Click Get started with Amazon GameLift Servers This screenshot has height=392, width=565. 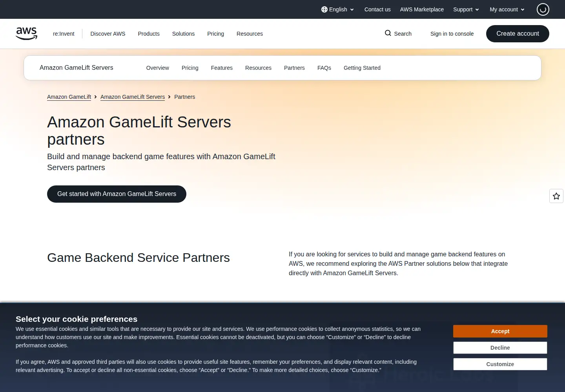pyautogui.click(x=117, y=194)
